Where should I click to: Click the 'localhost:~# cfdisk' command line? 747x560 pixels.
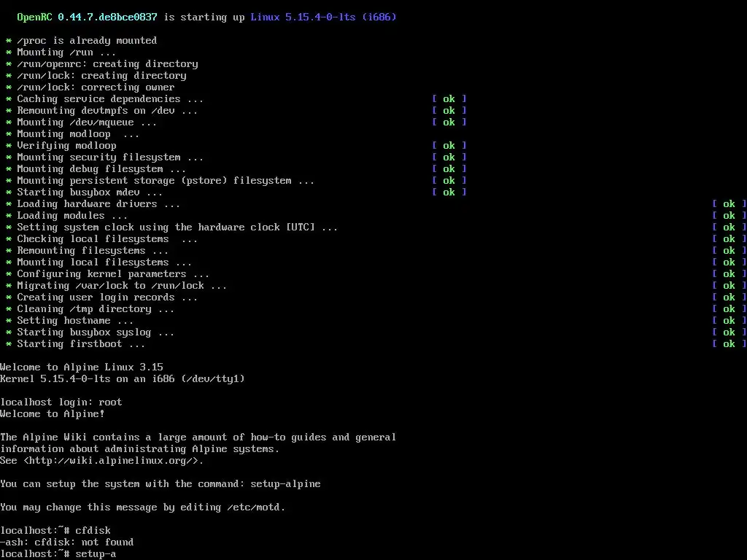coord(55,531)
